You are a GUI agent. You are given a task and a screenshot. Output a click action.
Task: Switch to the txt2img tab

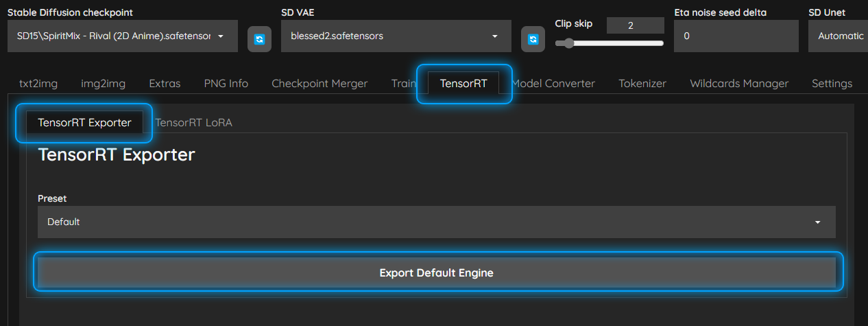(38, 83)
